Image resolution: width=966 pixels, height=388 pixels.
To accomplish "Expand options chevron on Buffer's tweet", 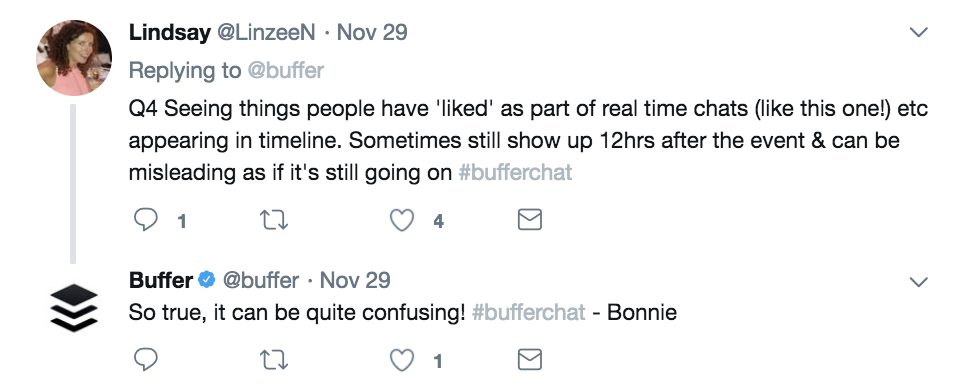I will pos(919,282).
